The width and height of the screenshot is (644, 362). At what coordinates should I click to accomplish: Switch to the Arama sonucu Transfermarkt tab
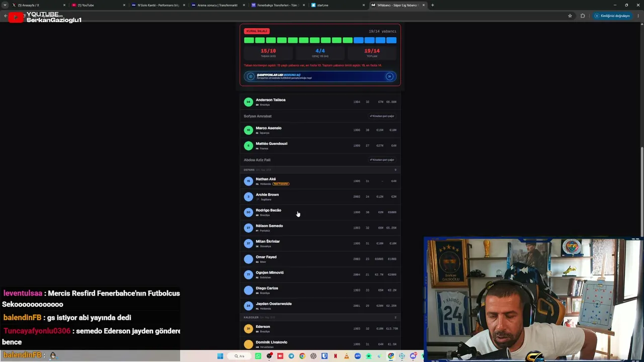click(x=217, y=5)
